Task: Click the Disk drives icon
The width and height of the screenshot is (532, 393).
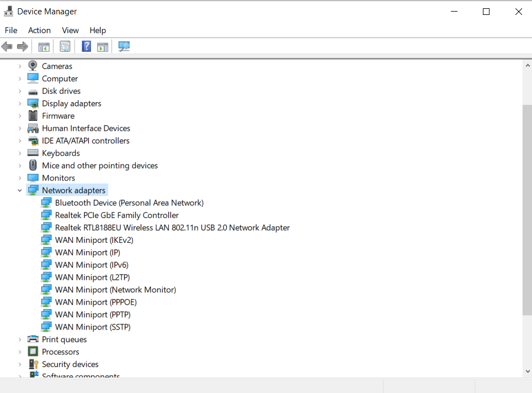Action: pyautogui.click(x=33, y=92)
